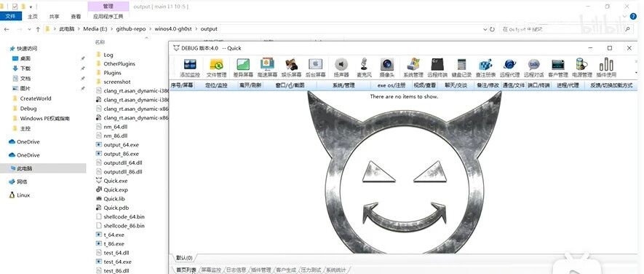Image resolution: width=644 pixels, height=274 pixels.
Task: Open the 远程对话 talk bubble icon
Action: coord(533,68)
